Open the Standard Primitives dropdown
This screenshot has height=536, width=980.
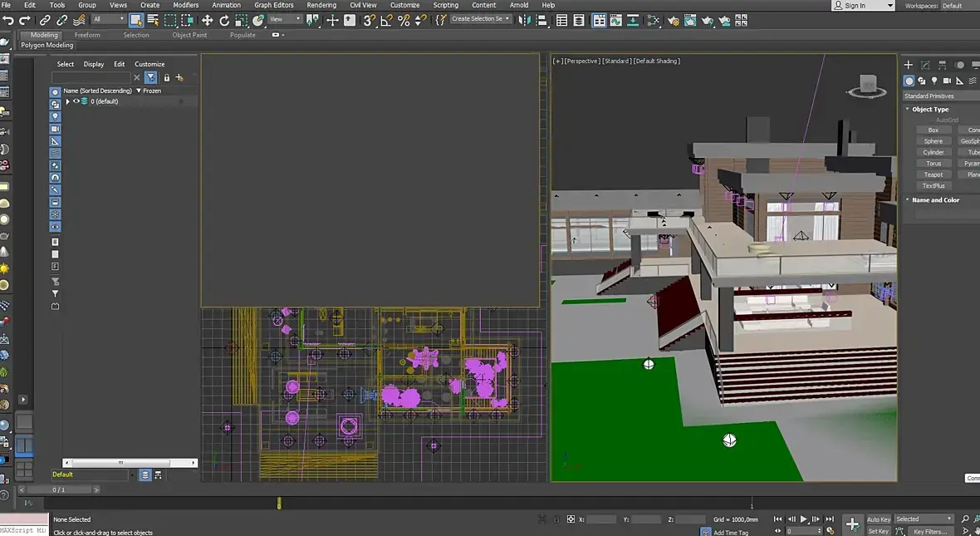(941, 96)
